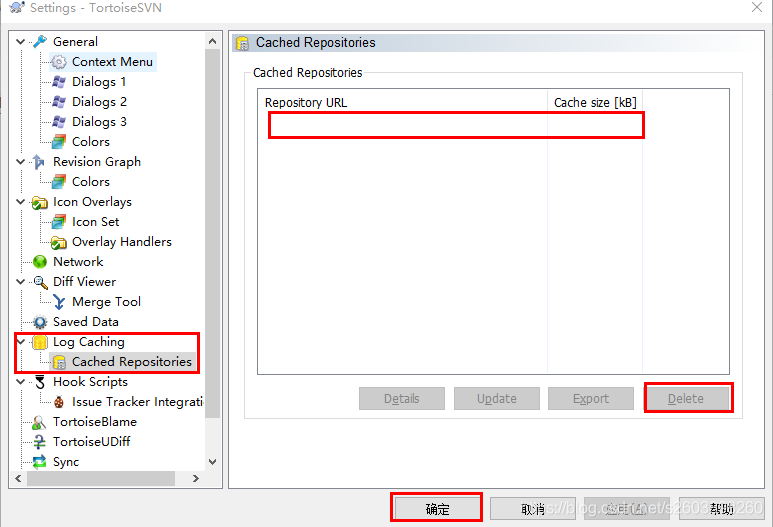Click the Colors icon under Revision Graph

coord(59,182)
